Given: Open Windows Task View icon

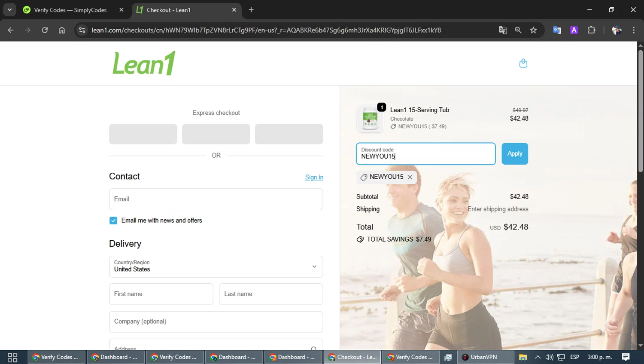Looking at the screenshot, I should 12,357.
